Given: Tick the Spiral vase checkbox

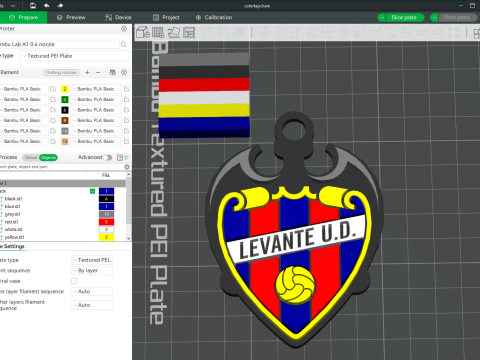Looking at the screenshot, I should coord(74,281).
